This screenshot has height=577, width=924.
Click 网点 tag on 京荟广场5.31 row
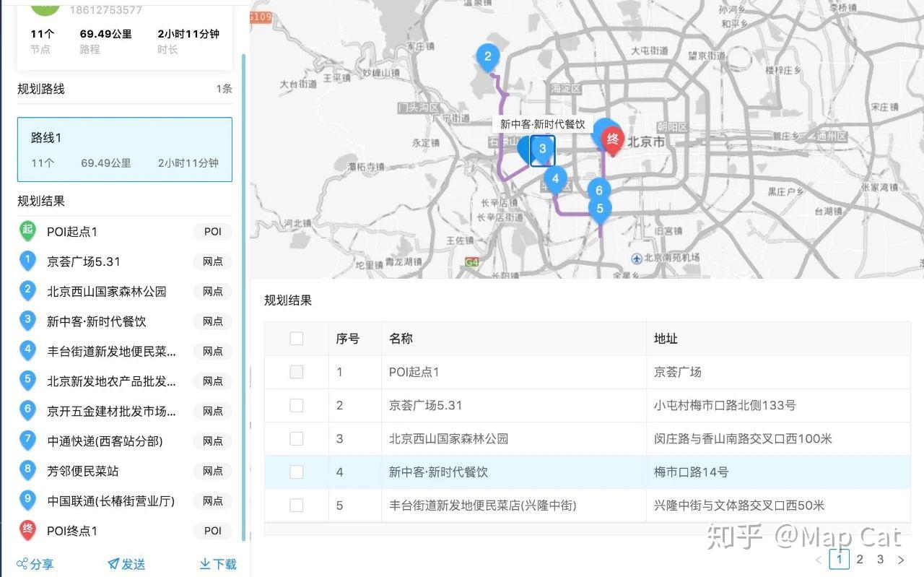click(213, 261)
